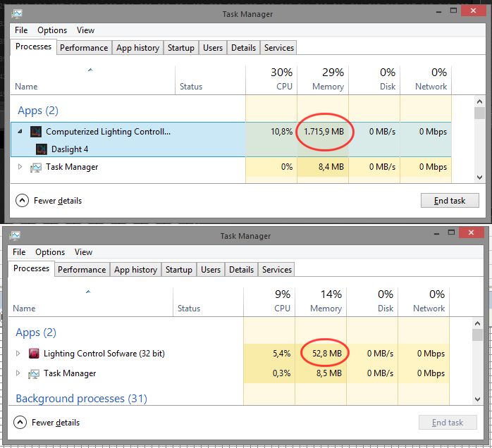
Task: Sort by 9% CPU column in bottom window
Action: (269, 301)
